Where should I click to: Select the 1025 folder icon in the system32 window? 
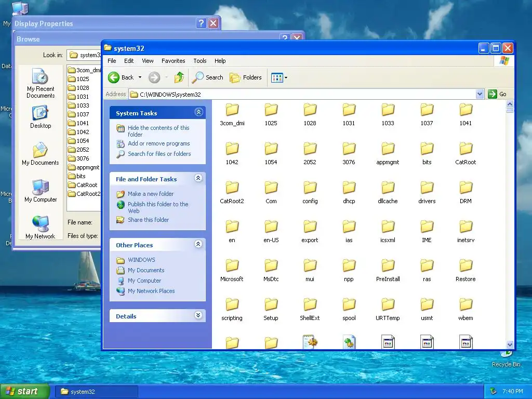[271, 110]
